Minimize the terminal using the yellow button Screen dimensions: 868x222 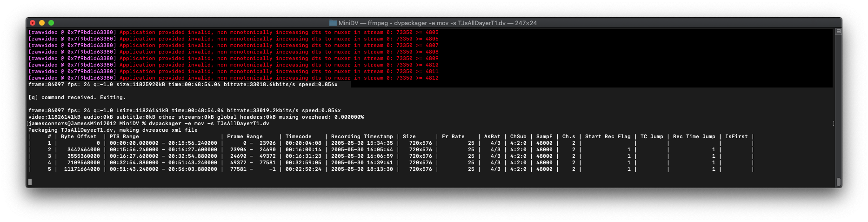pyautogui.click(x=42, y=23)
